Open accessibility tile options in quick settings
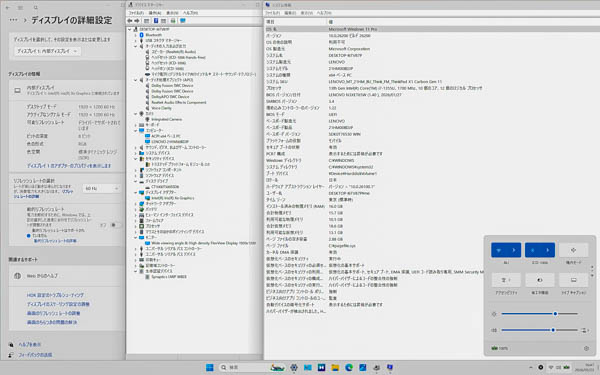Screen dimensions: 600x375 [x=506, y=280]
